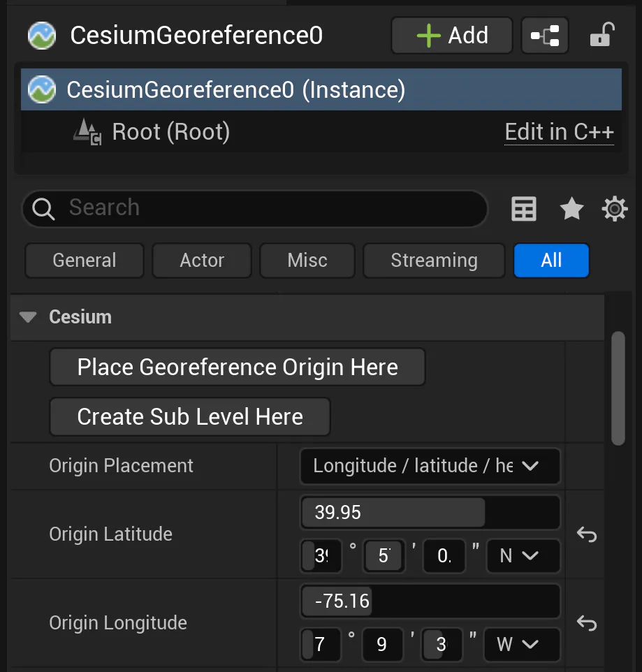This screenshot has width=642, height=672.
Task: Switch to the Actor filter tab
Action: pyautogui.click(x=202, y=261)
